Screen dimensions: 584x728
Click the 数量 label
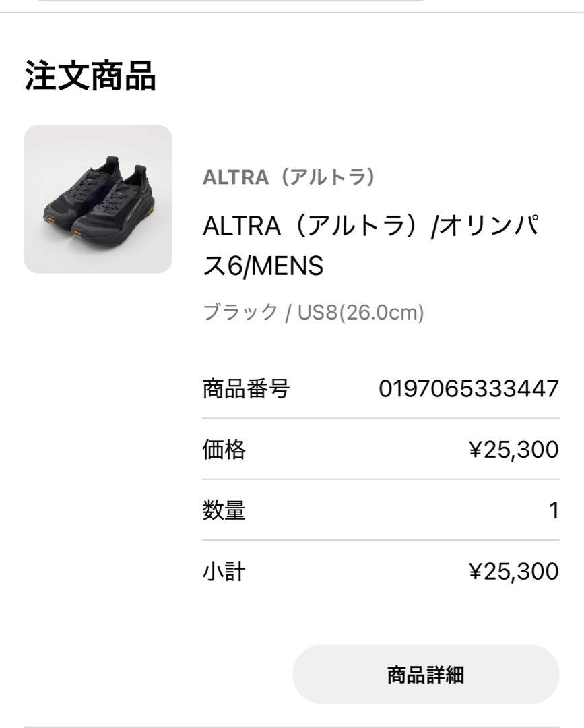pyautogui.click(x=224, y=510)
